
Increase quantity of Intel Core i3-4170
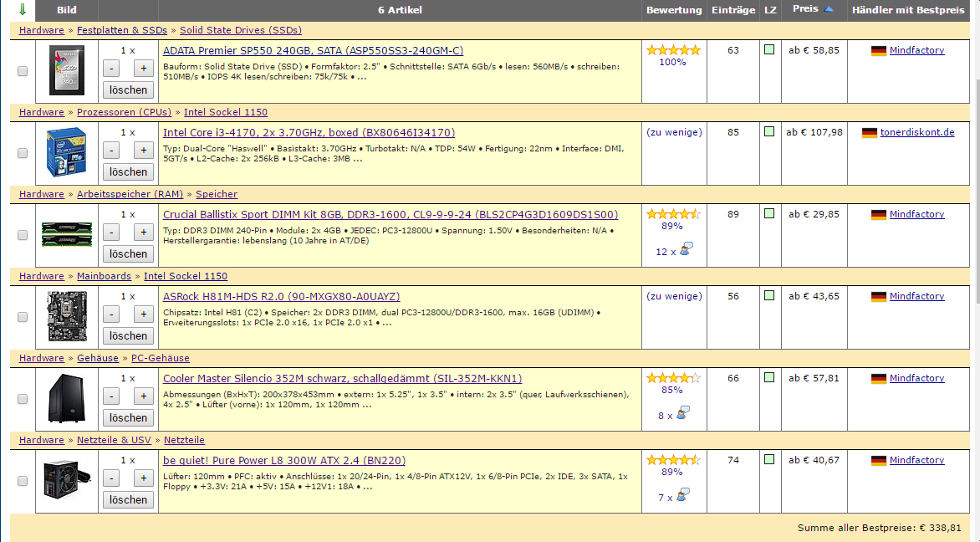click(143, 151)
